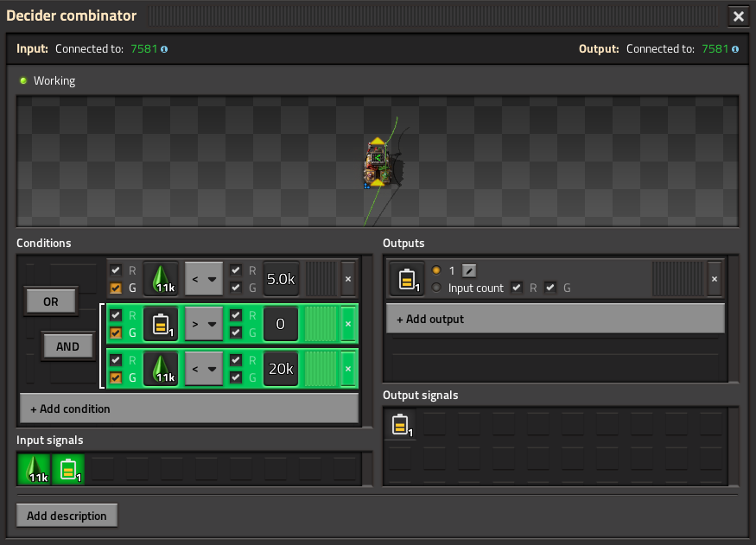Toggle red wire checkbox left of the < 20k condition signal
Viewport: 756px width, 545px height.
tap(116, 360)
